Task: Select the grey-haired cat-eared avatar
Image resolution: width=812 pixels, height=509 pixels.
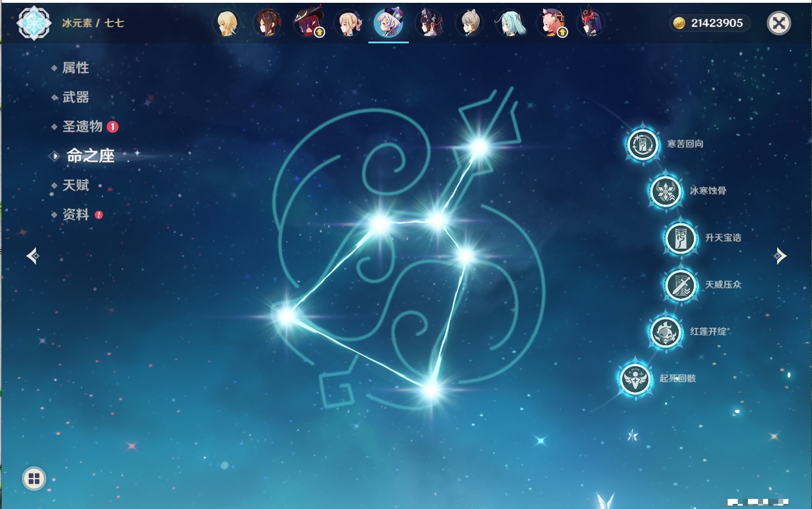Action: (x=470, y=24)
